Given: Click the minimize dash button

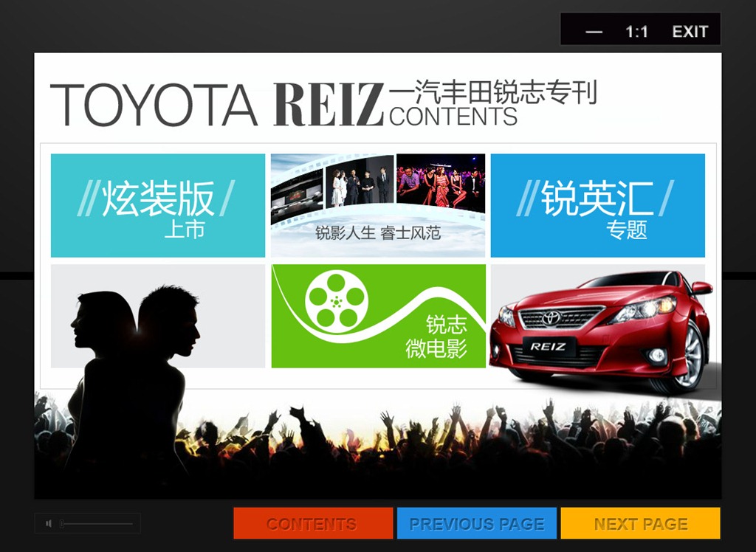Looking at the screenshot, I should (594, 32).
